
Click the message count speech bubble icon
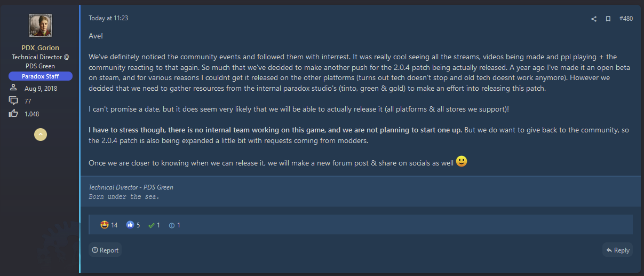click(14, 101)
